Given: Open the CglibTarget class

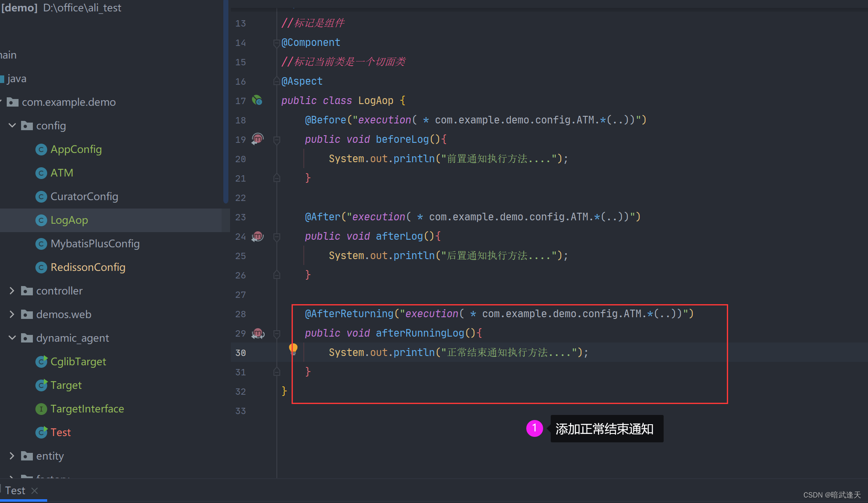Looking at the screenshot, I should [x=78, y=362].
